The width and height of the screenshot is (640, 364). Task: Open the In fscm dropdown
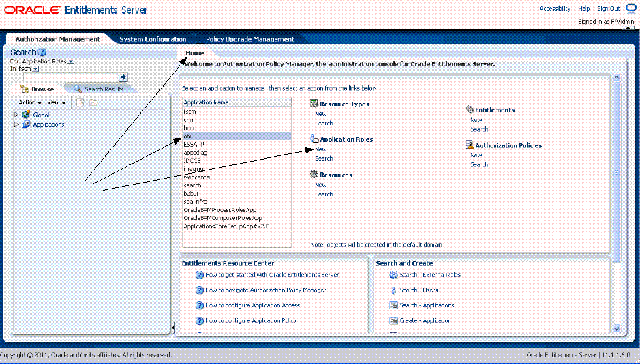36,69
